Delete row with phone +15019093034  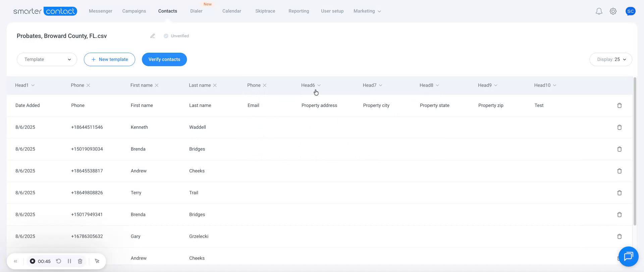(x=620, y=149)
